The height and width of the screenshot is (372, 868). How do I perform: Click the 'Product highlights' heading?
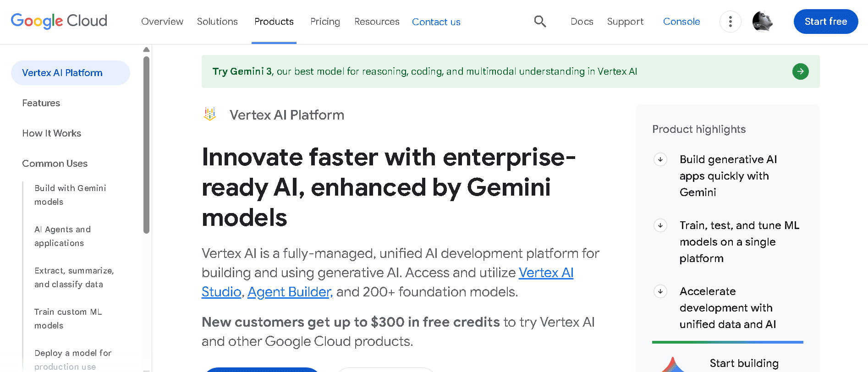tap(699, 129)
